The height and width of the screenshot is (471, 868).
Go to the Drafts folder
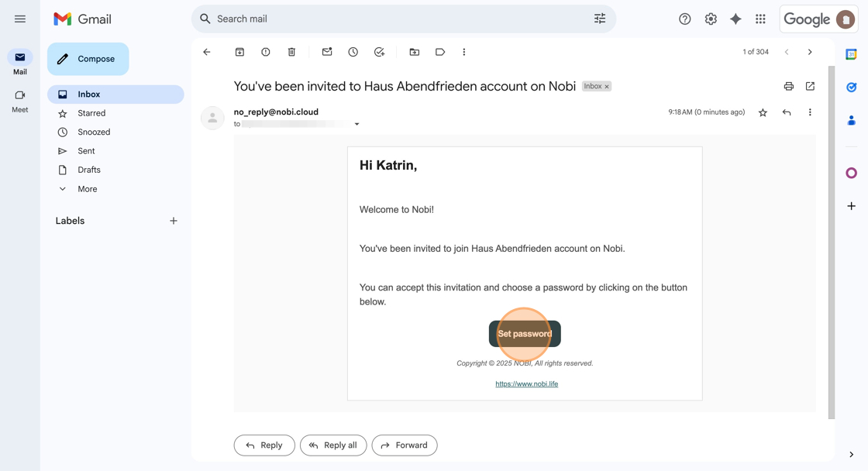[x=88, y=170]
